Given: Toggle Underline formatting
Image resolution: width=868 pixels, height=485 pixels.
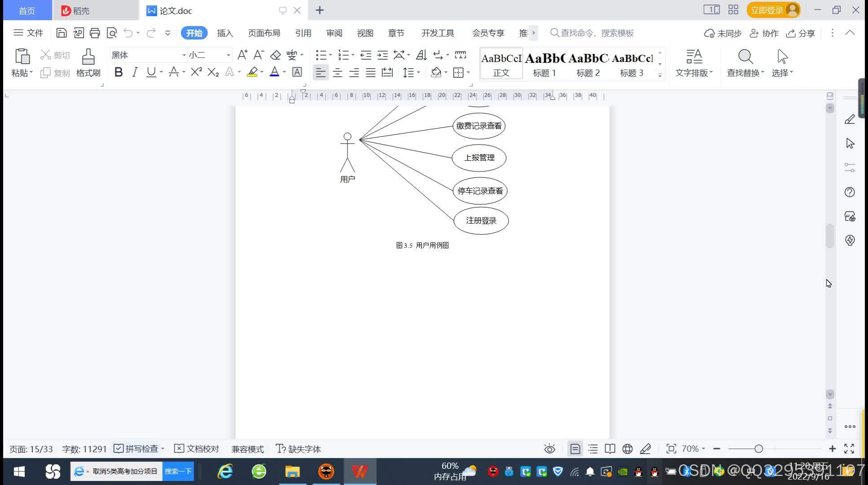Looking at the screenshot, I should (x=151, y=72).
